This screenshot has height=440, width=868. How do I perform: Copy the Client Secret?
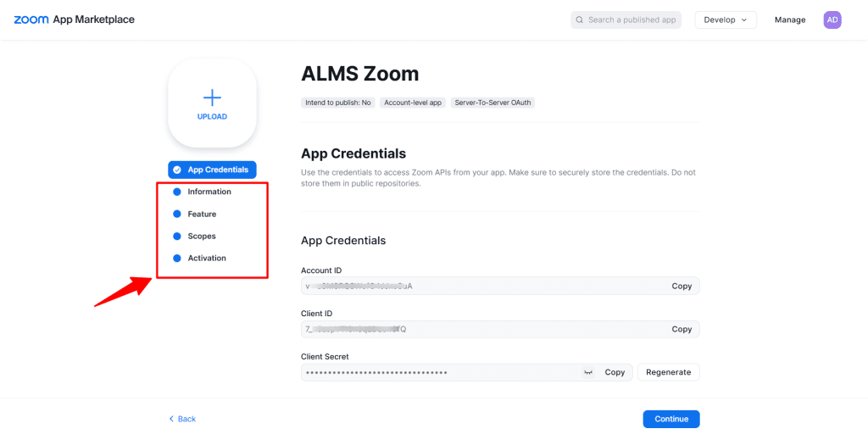615,372
